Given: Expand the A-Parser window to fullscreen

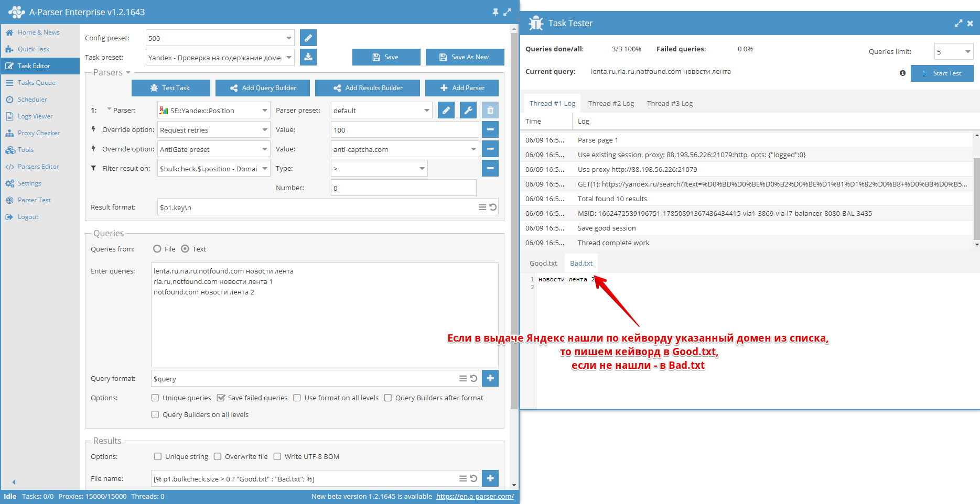Looking at the screenshot, I should tap(507, 12).
